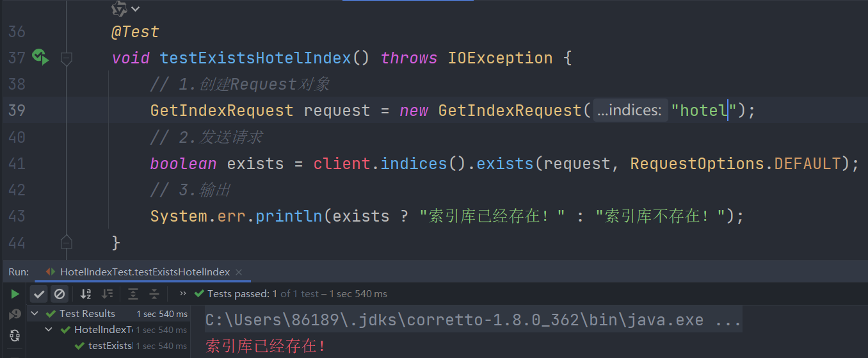Close the HotelIndexTest.testExistsHotelIndex run tab
The height and width of the screenshot is (358, 868).
239,272
